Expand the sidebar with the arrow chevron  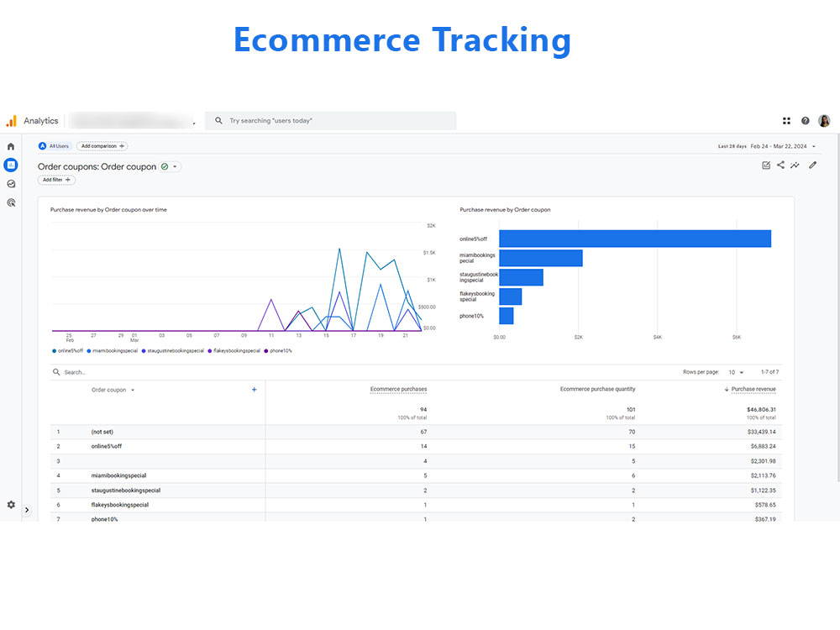point(27,510)
